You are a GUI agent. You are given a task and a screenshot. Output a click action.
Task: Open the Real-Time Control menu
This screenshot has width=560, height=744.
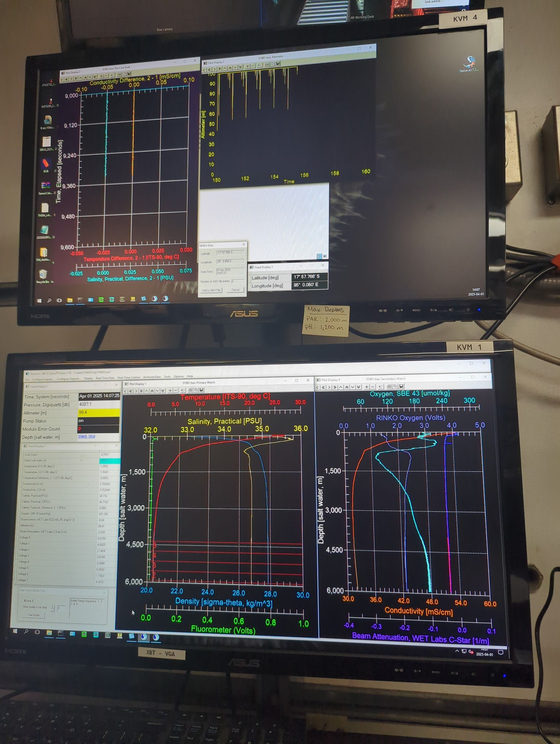click(129, 378)
